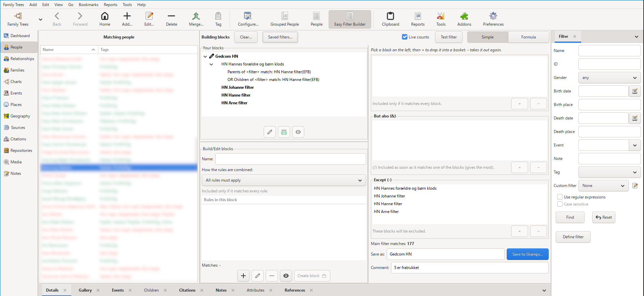
Task: Open Preferences gear icon
Action: (x=493, y=19)
